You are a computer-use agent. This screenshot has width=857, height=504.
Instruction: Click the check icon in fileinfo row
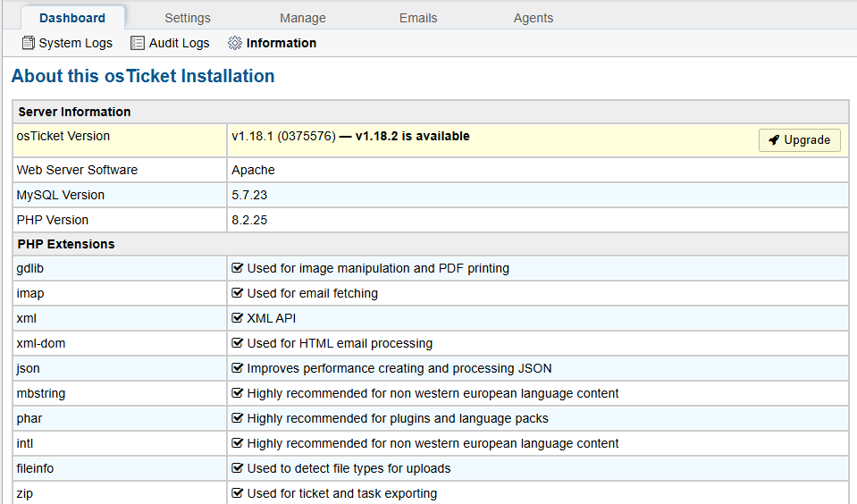click(237, 468)
